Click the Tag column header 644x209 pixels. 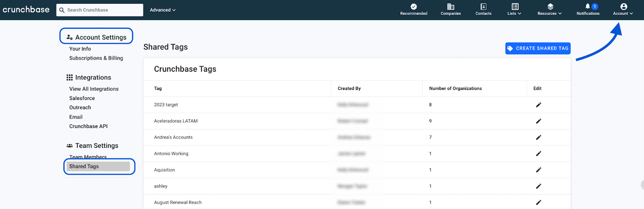point(158,89)
